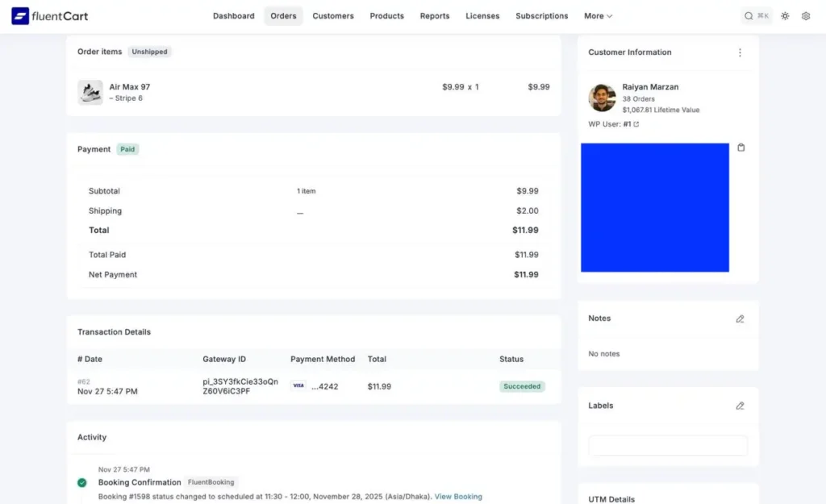Click the FluentCart logo
This screenshot has width=826, height=504.
pyautogui.click(x=50, y=16)
